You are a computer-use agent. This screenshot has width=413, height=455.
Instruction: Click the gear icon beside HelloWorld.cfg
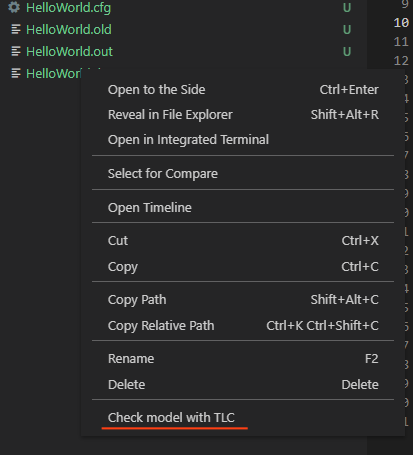14,7
